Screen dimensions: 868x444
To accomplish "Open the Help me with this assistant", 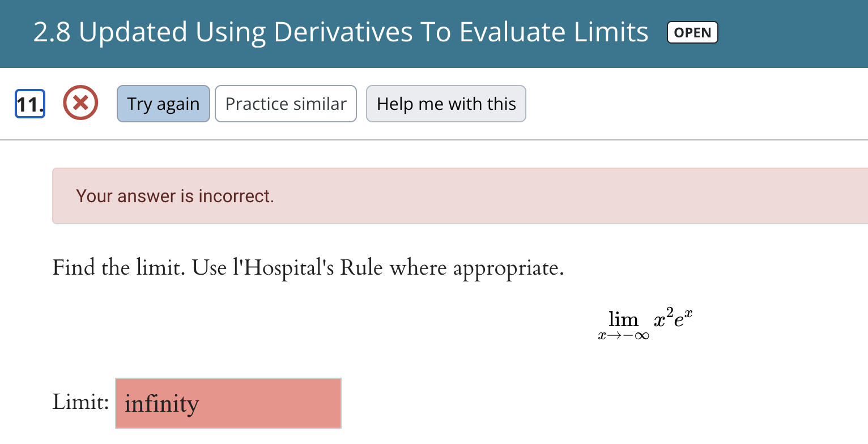I will tap(446, 104).
